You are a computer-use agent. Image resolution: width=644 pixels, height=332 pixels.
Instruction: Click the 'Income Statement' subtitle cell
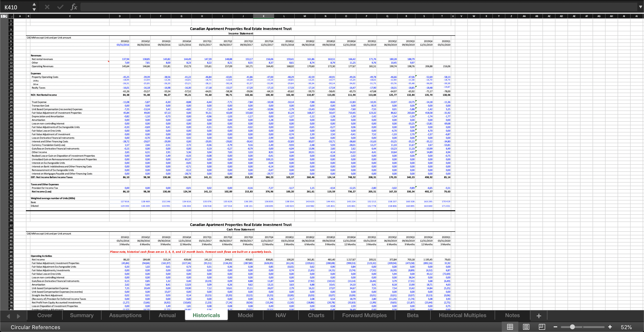coord(241,34)
